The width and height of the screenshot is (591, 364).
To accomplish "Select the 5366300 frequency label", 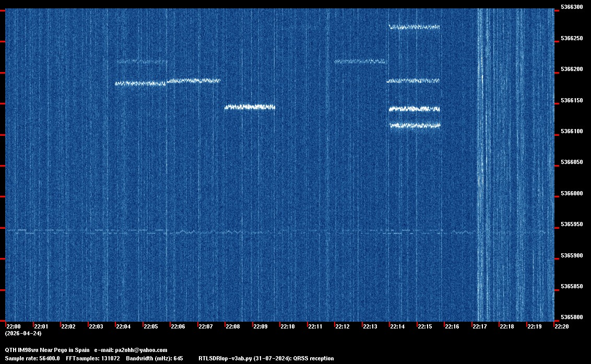I will [x=572, y=7].
